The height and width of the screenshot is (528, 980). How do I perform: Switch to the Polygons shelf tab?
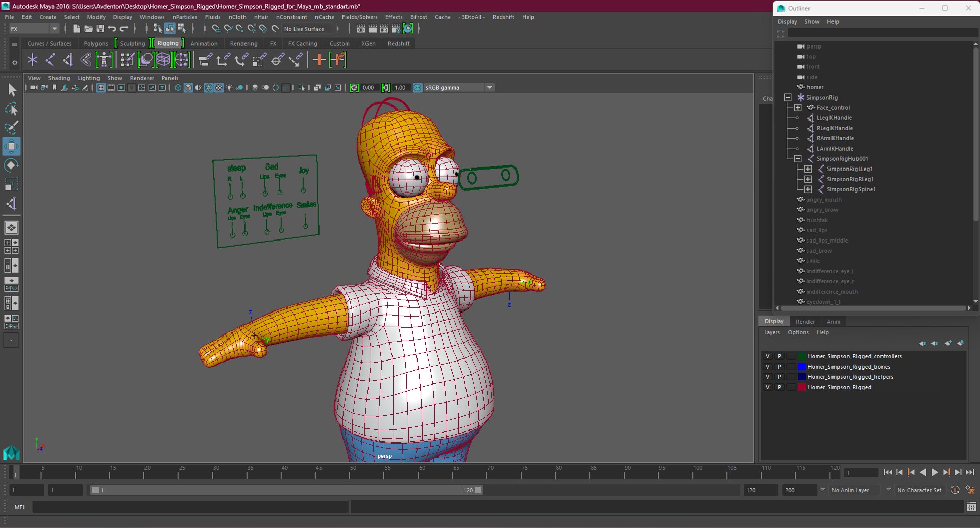pos(96,43)
